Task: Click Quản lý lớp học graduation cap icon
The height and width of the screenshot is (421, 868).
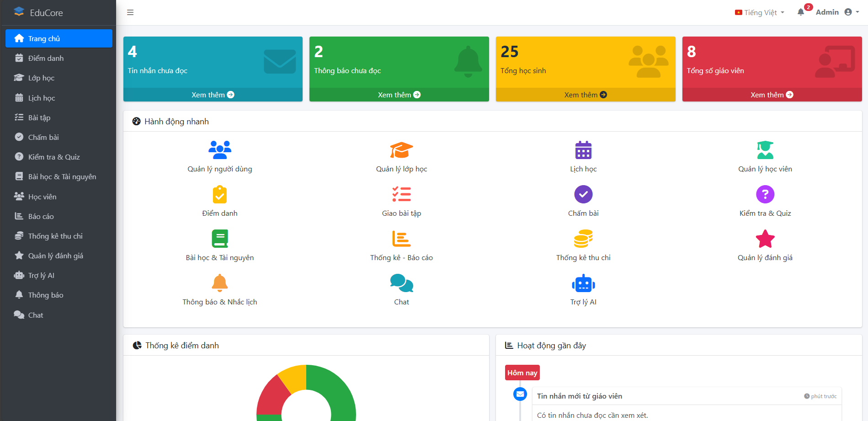Action: [401, 149]
